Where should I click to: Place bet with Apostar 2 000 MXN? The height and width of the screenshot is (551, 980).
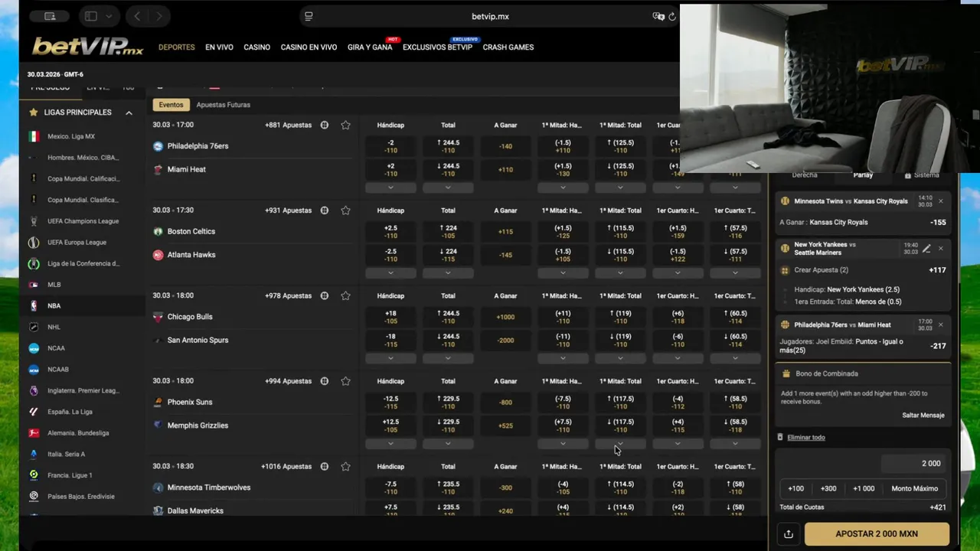click(x=877, y=534)
